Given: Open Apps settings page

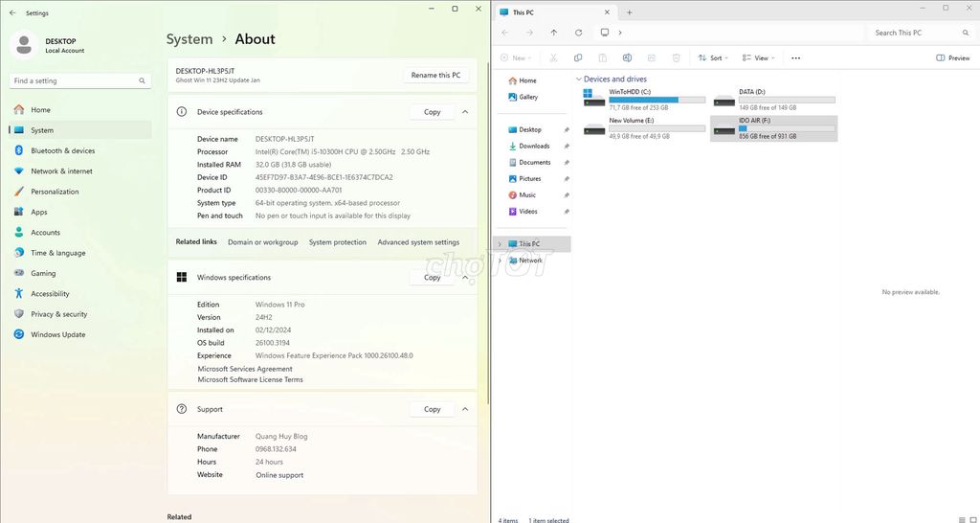Looking at the screenshot, I should tap(80, 212).
